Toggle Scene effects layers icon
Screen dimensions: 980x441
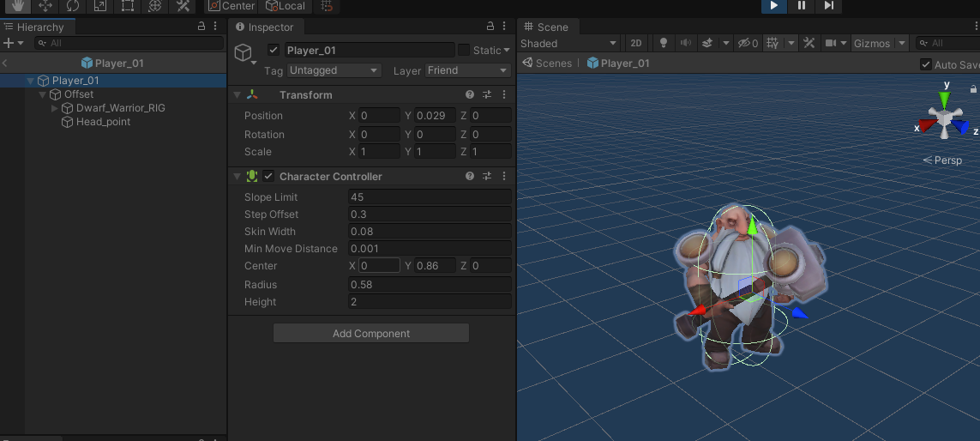pos(707,43)
